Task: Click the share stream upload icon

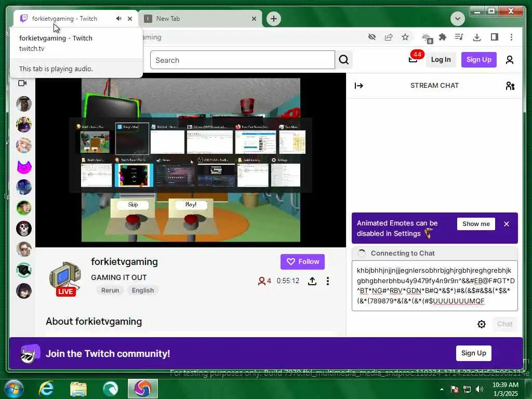Action: (312, 281)
